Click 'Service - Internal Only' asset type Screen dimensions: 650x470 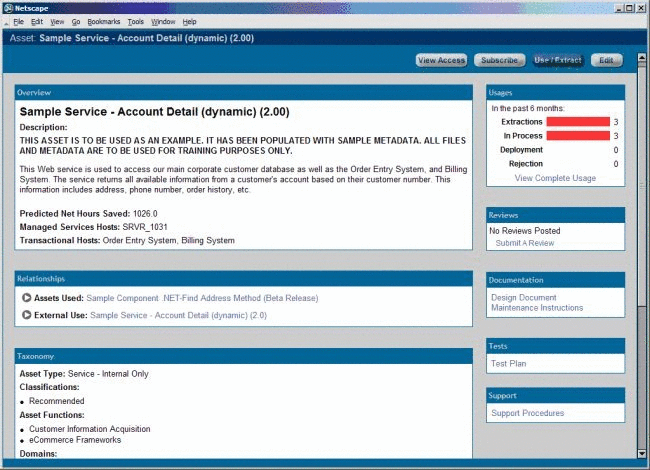108,373
